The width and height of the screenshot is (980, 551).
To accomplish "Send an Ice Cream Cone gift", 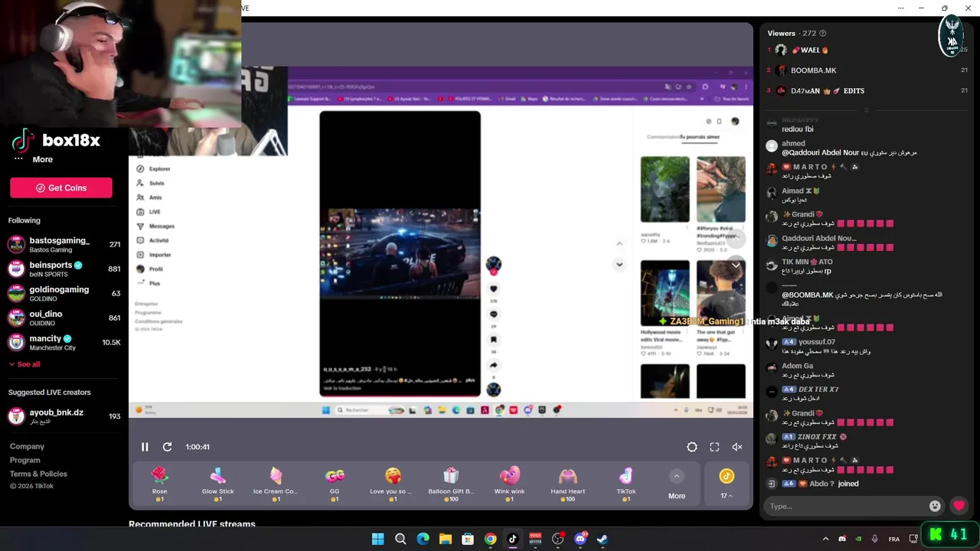I will (x=276, y=485).
